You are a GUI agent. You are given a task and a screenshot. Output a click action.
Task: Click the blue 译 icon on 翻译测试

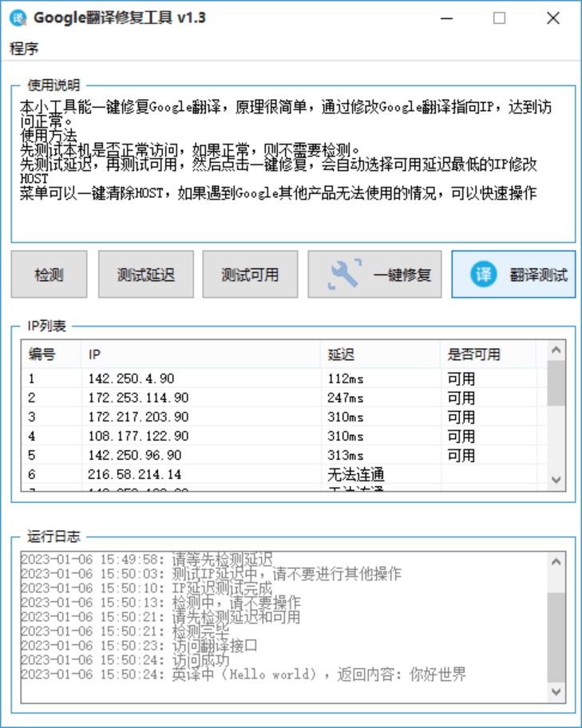coord(483,275)
